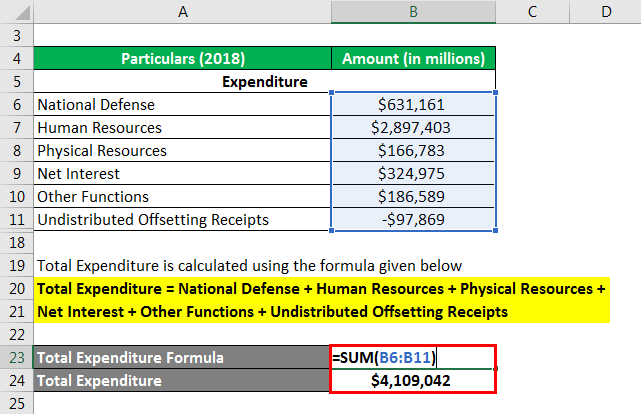Select row 25 header
The image size is (641, 414).
tap(17, 403)
